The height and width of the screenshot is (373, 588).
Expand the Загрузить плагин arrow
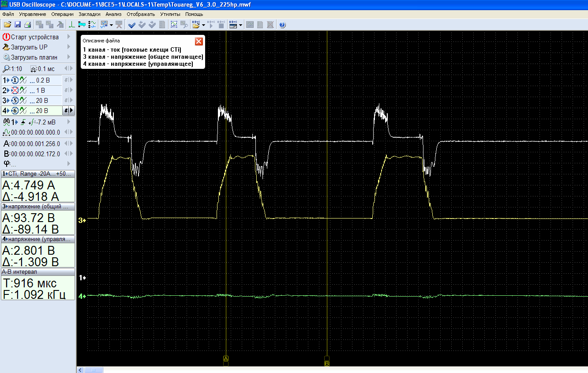click(68, 57)
